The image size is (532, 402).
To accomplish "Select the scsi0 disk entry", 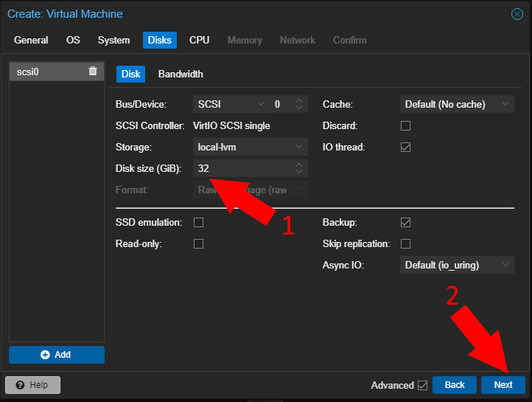I will tap(57, 72).
